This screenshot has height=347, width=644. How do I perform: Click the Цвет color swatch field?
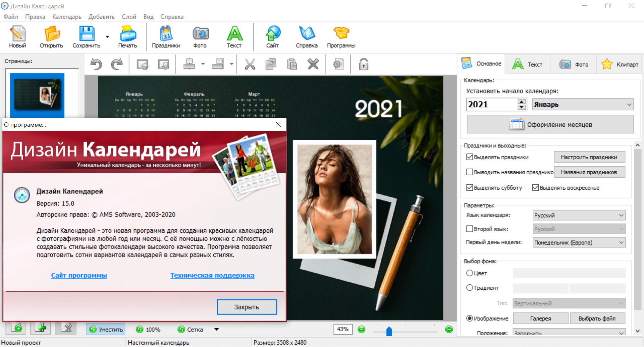[569, 273]
